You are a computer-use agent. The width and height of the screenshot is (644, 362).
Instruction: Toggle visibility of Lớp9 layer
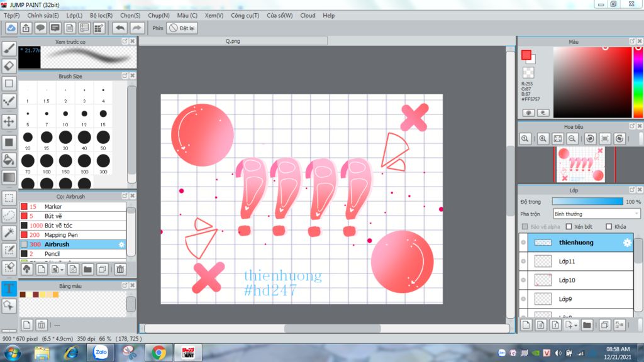523,299
